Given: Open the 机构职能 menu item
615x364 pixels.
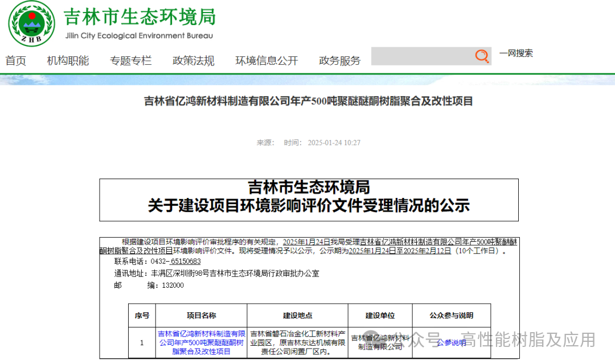Looking at the screenshot, I should (x=68, y=61).
